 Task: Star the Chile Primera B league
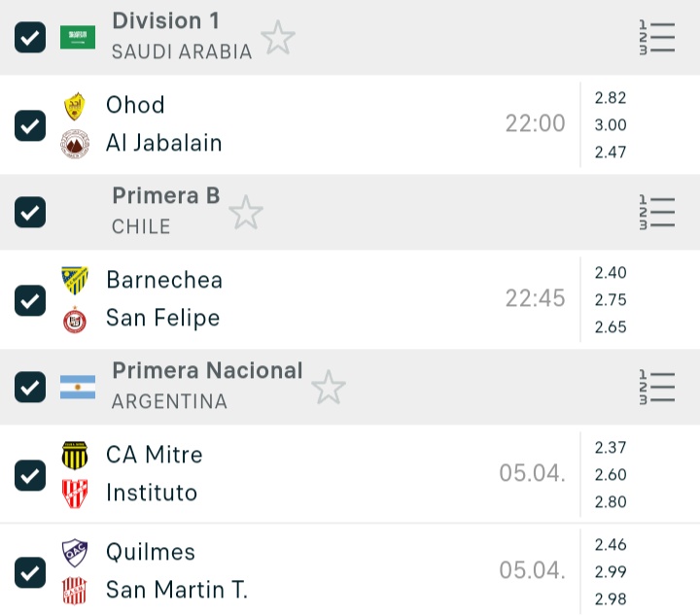click(x=246, y=213)
